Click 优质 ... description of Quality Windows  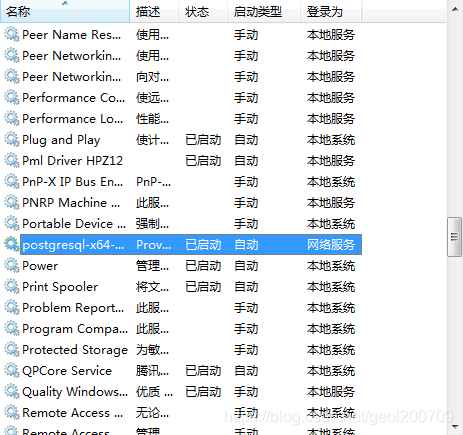154,392
